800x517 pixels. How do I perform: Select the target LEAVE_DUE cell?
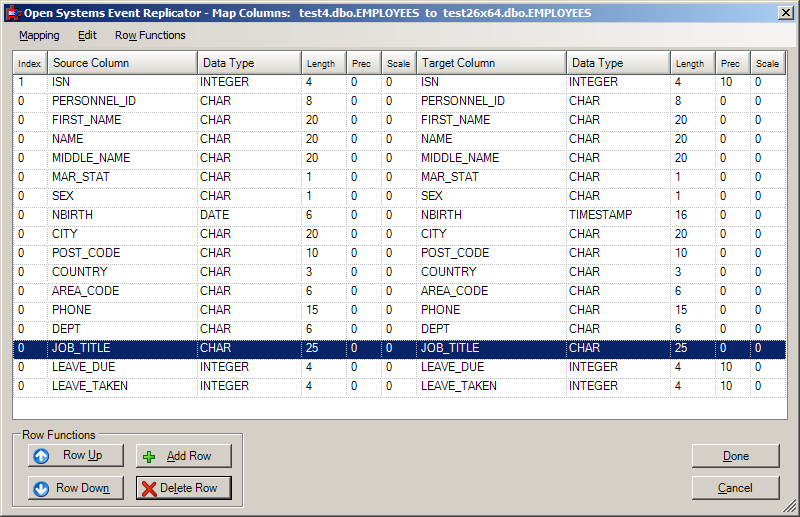point(491,367)
